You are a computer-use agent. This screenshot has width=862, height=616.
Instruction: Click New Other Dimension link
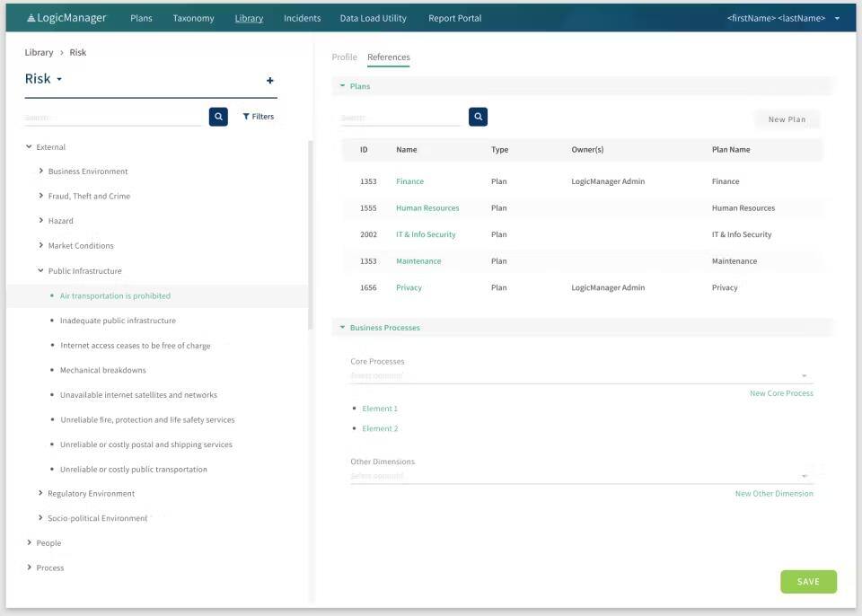(774, 493)
